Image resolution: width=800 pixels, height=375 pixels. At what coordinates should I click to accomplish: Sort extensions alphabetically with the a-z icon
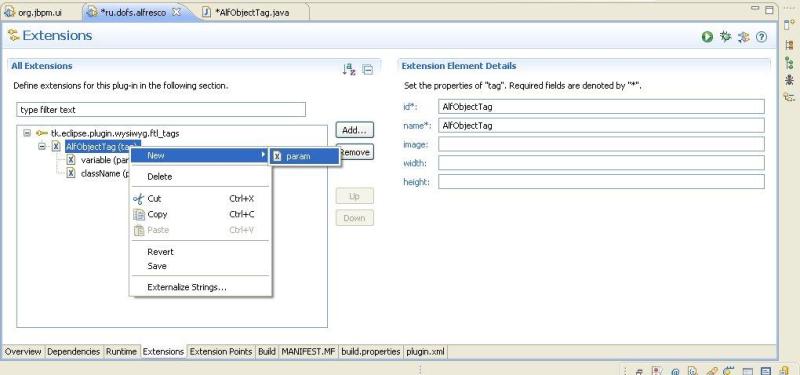click(349, 69)
